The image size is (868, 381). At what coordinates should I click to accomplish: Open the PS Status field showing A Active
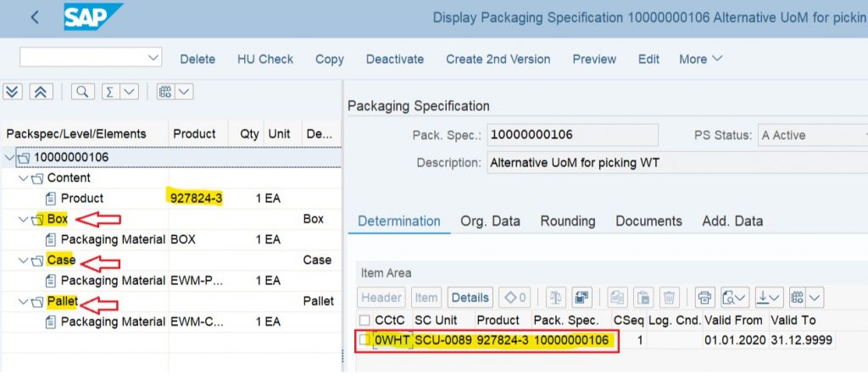[x=813, y=135]
